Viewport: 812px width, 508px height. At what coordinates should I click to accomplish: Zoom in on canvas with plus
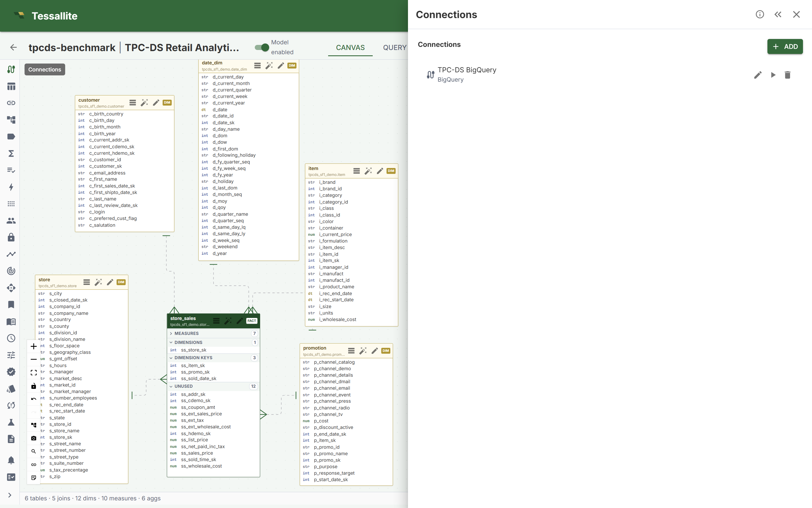[34, 346]
